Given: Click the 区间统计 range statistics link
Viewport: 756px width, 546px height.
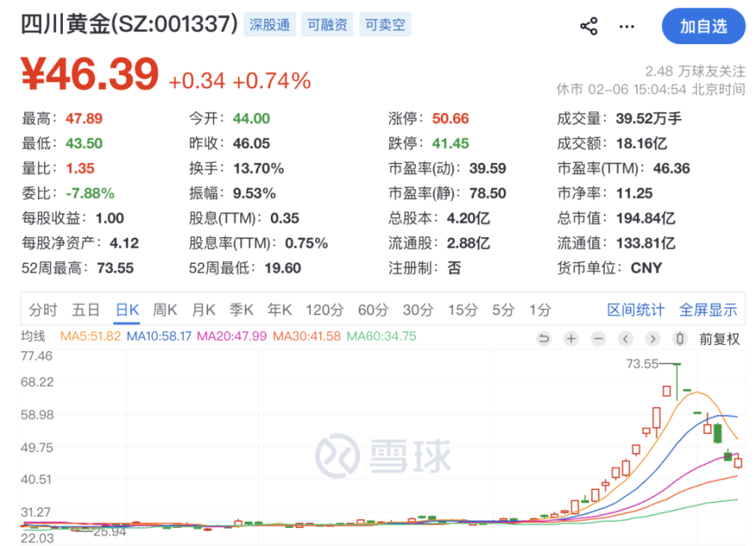Looking at the screenshot, I should coord(636,310).
